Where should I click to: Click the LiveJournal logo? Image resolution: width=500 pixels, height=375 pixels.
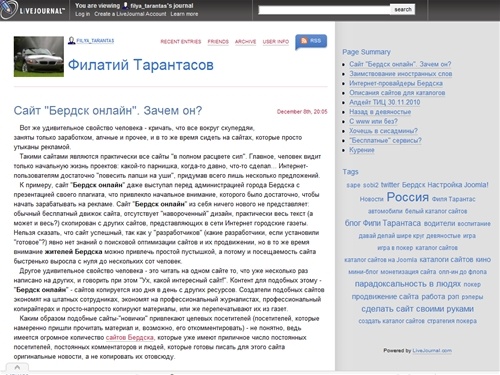(x=32, y=10)
